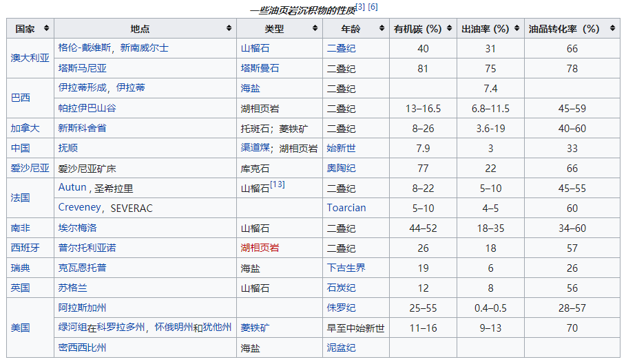The width and height of the screenshot is (626, 364).
Task: Open the 中国 country link
Action: coord(21,148)
